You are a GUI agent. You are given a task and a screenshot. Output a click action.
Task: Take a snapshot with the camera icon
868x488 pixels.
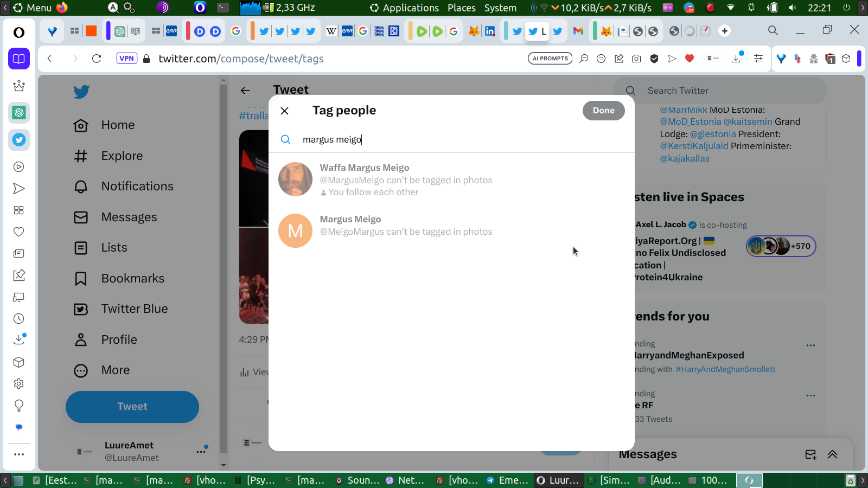pyautogui.click(x=636, y=59)
